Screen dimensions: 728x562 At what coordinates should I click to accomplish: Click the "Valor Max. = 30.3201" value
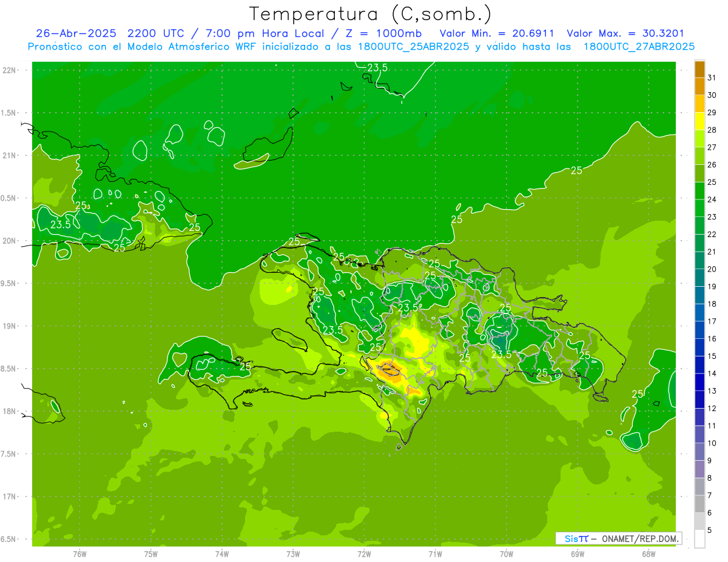[625, 33]
